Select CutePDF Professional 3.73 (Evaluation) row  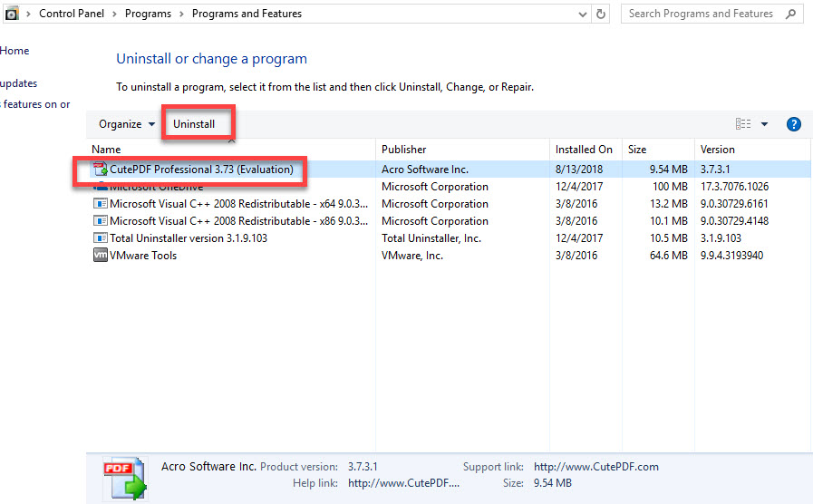click(x=450, y=169)
